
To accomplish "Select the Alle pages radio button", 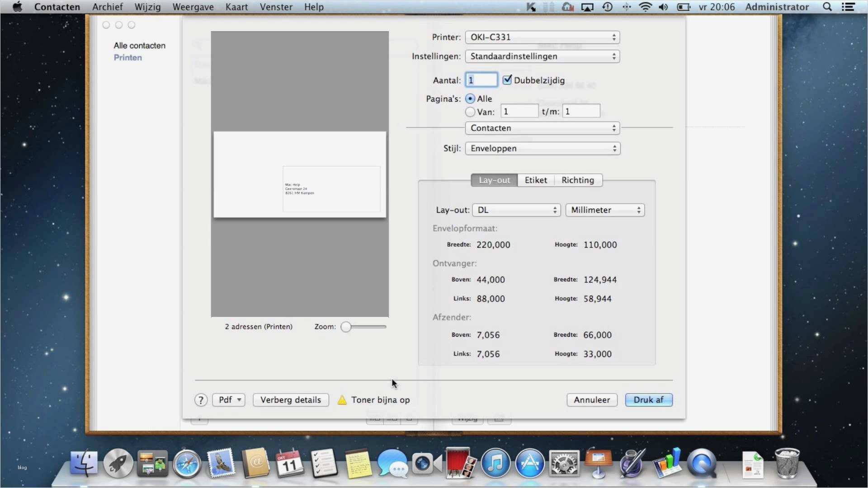I will click(470, 99).
